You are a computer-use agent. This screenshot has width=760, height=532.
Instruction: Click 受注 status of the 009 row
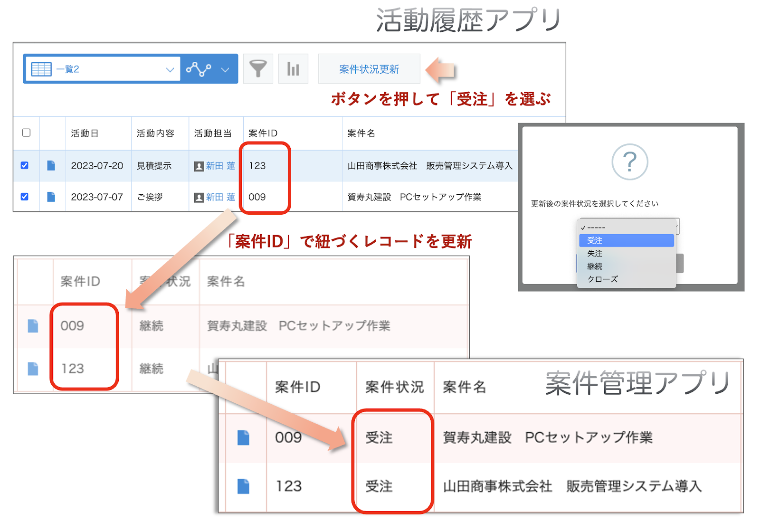(x=379, y=437)
